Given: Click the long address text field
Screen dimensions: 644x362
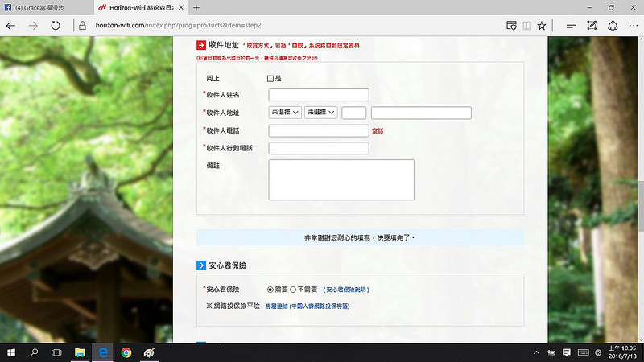Looking at the screenshot, I should click(x=421, y=113).
